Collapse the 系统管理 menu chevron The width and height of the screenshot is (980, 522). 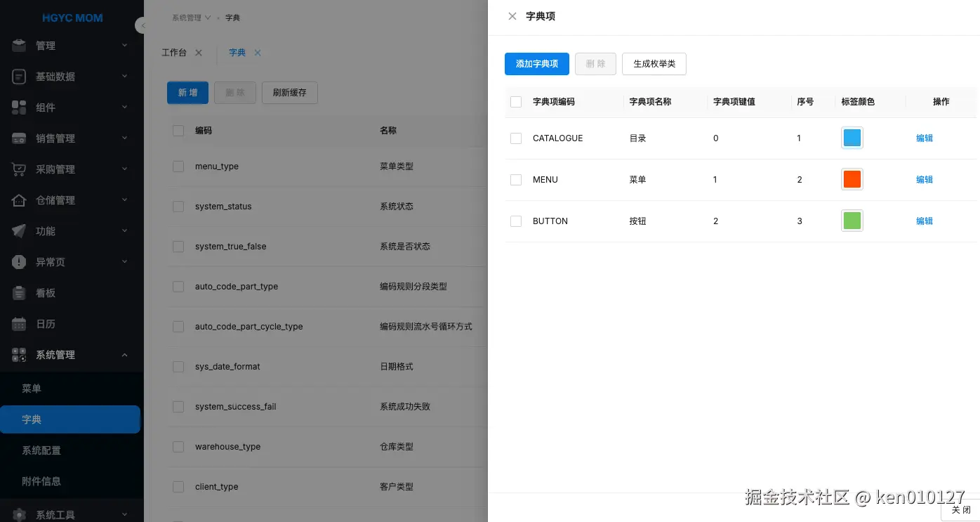point(125,355)
